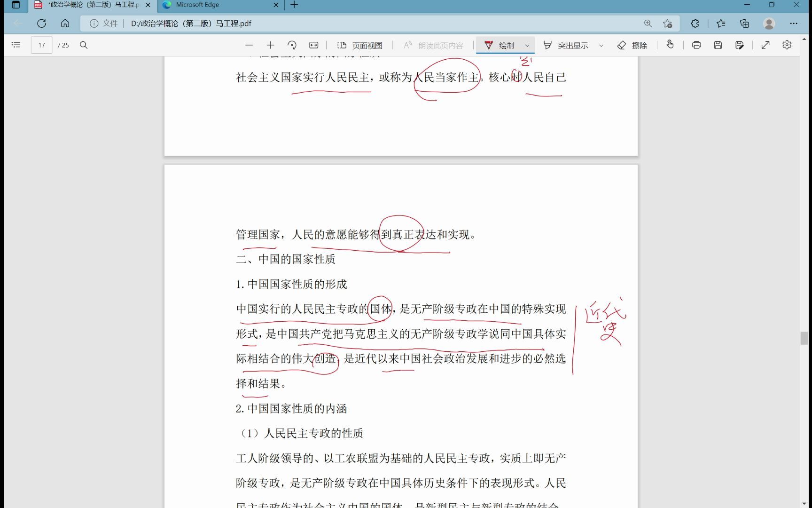Screen dimensions: 812x508
Task: Toggle the 绘制 draw tool
Action: [x=499, y=45]
